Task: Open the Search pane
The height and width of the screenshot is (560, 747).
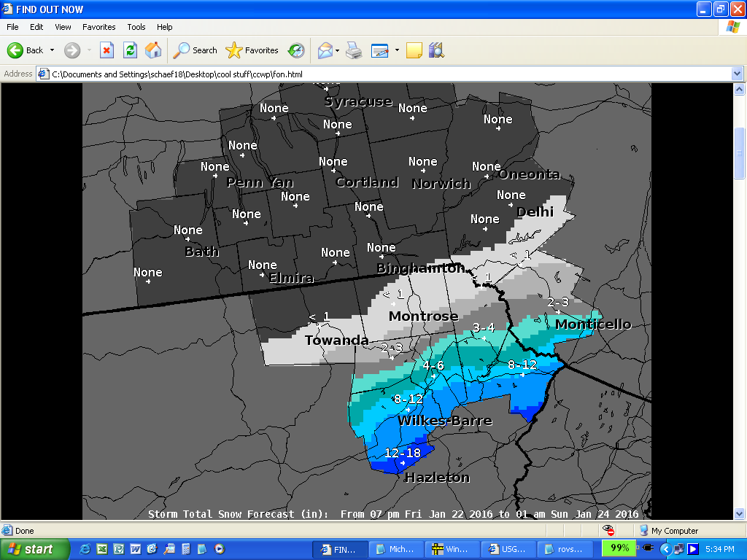Action: [195, 50]
